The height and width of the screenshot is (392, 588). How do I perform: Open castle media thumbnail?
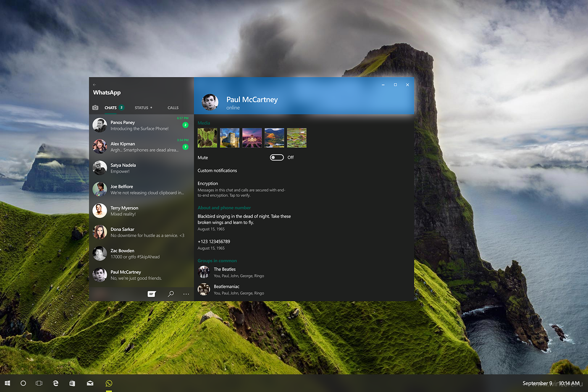pos(230,138)
